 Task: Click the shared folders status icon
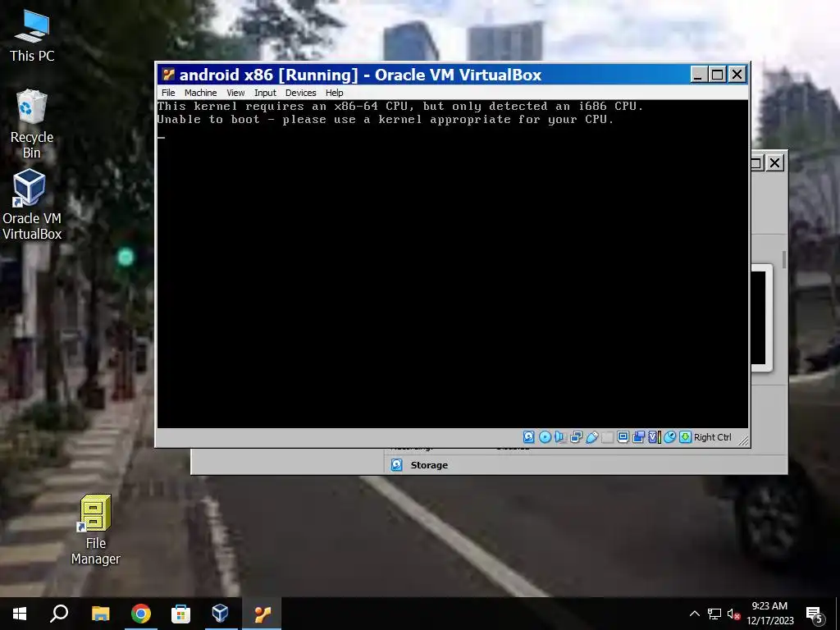coord(607,437)
